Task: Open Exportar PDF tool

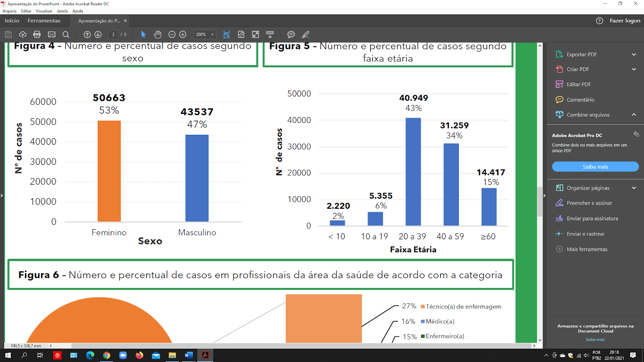Action: (x=582, y=54)
